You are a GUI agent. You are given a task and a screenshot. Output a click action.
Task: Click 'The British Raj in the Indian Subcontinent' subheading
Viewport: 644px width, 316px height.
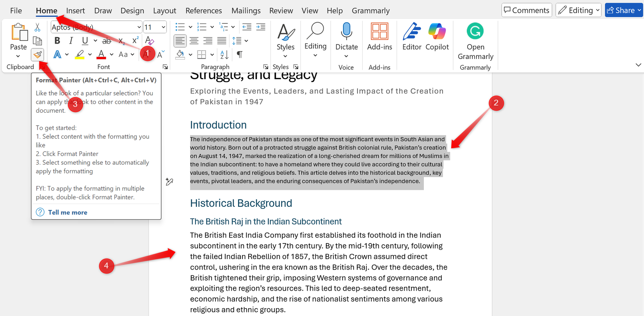[266, 222]
